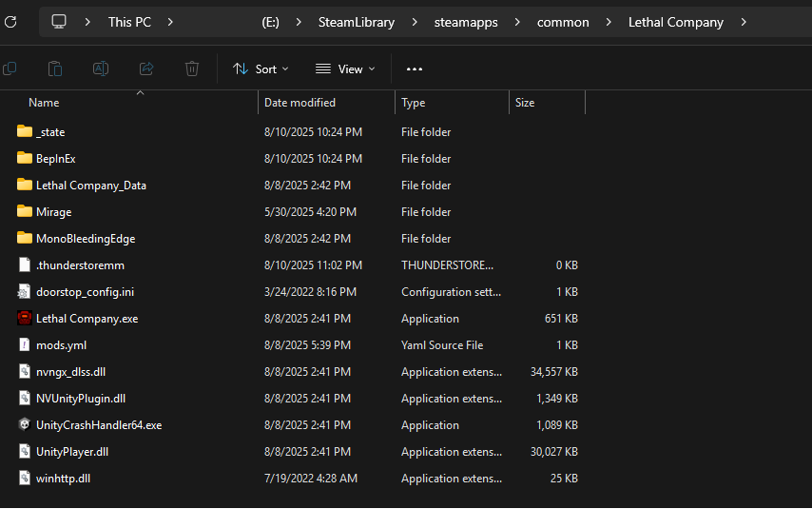The image size is (812, 509).
Task: Select the _state folder icon
Action: coord(25,131)
